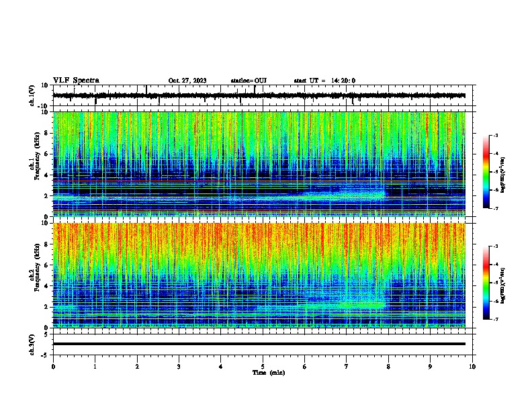Click time axis tick label "5" above Time label
This screenshot has width=532, height=411.
(263, 367)
